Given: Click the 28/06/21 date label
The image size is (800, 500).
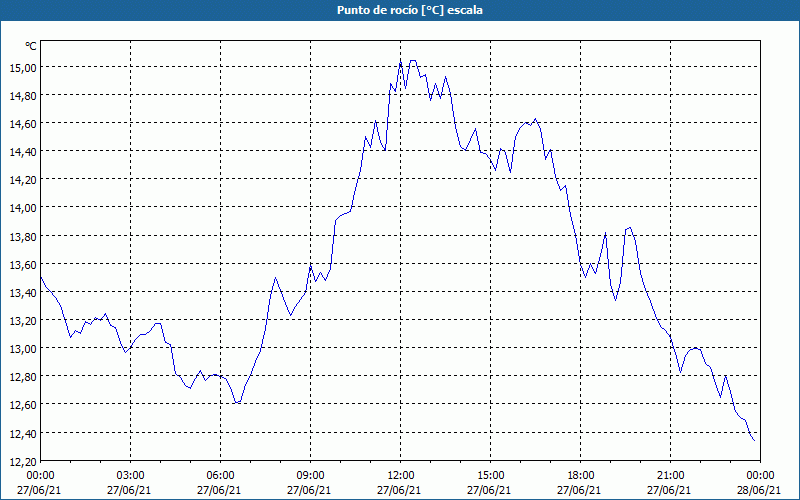Looking at the screenshot, I should 759,490.
